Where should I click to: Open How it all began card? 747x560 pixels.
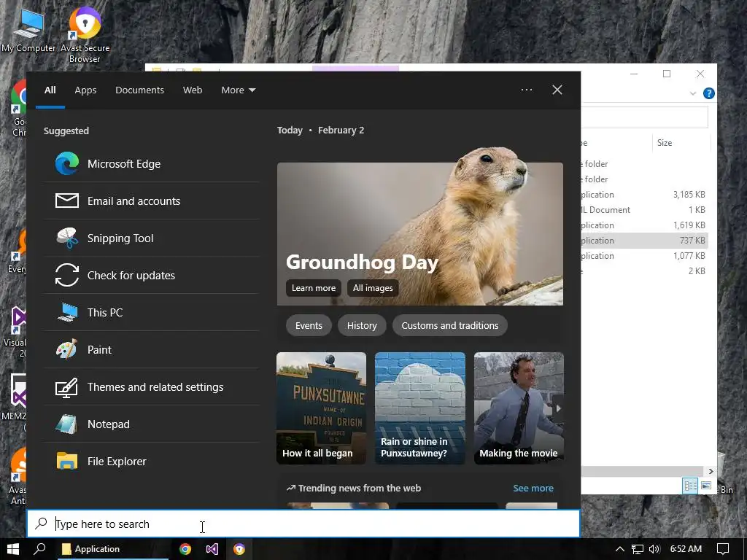[322, 408]
